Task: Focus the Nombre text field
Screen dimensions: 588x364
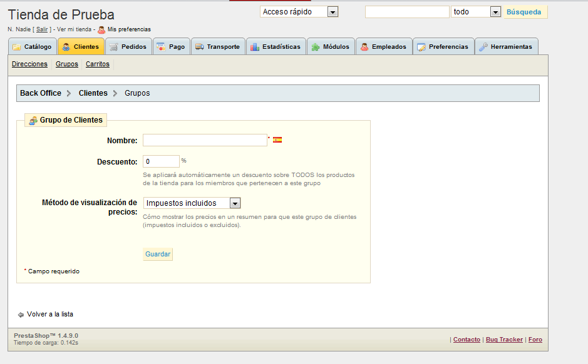Action: tap(205, 140)
